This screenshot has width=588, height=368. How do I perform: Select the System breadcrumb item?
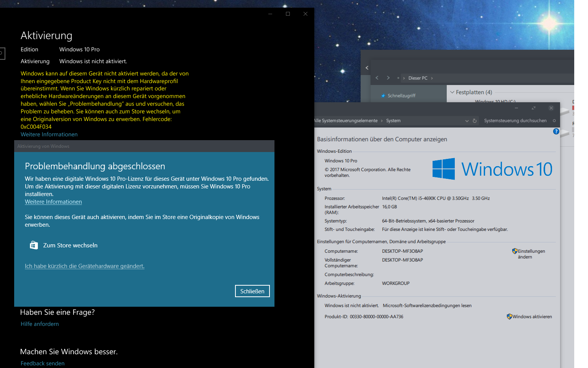point(393,121)
